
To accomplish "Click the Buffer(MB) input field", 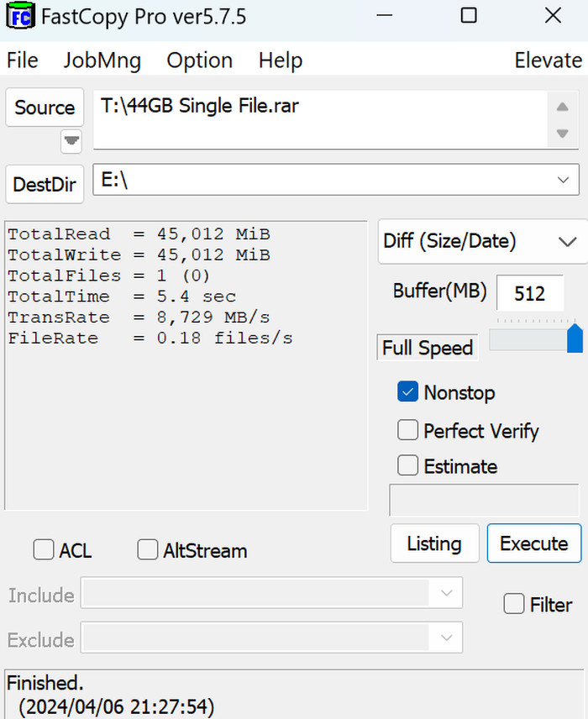I will [530, 293].
